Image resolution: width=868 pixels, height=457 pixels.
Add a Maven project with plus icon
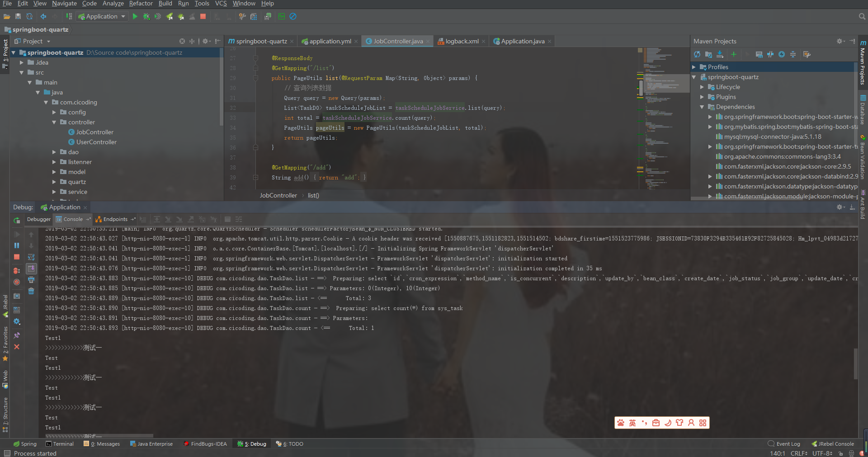point(734,54)
